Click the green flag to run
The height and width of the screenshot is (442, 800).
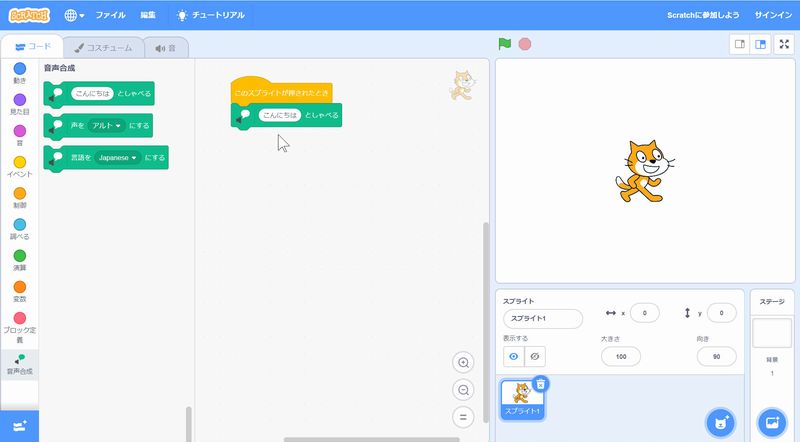(x=505, y=44)
